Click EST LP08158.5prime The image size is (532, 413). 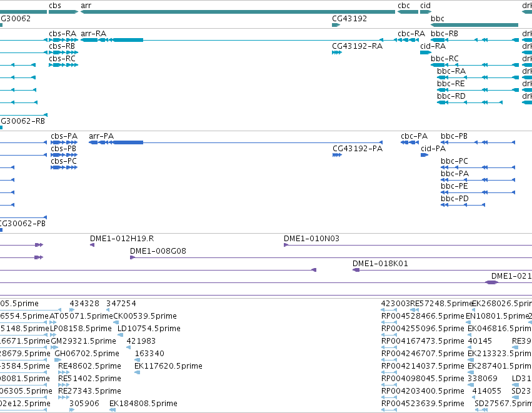pos(81,329)
